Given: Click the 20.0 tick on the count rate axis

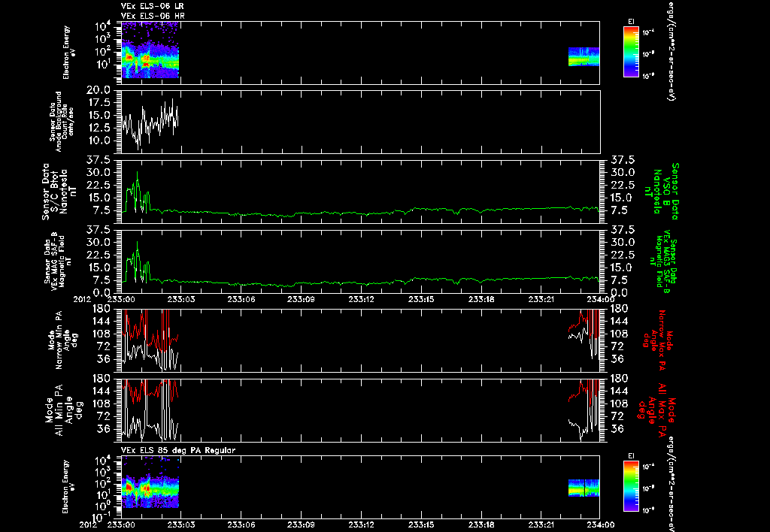Looking at the screenshot, I should click(x=99, y=91).
